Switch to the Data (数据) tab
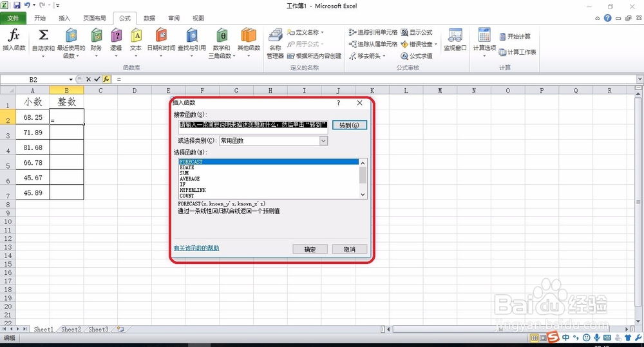644x347 pixels. 149,18
